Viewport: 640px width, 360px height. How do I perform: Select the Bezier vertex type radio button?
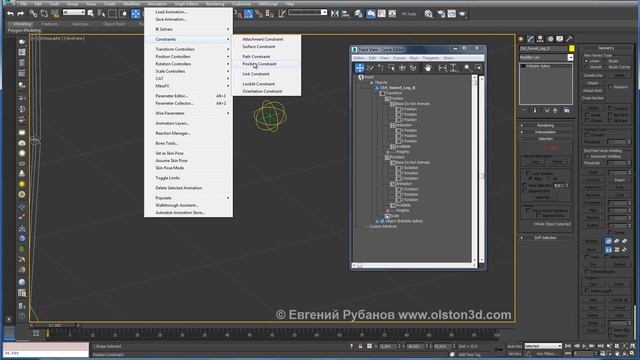(606, 61)
